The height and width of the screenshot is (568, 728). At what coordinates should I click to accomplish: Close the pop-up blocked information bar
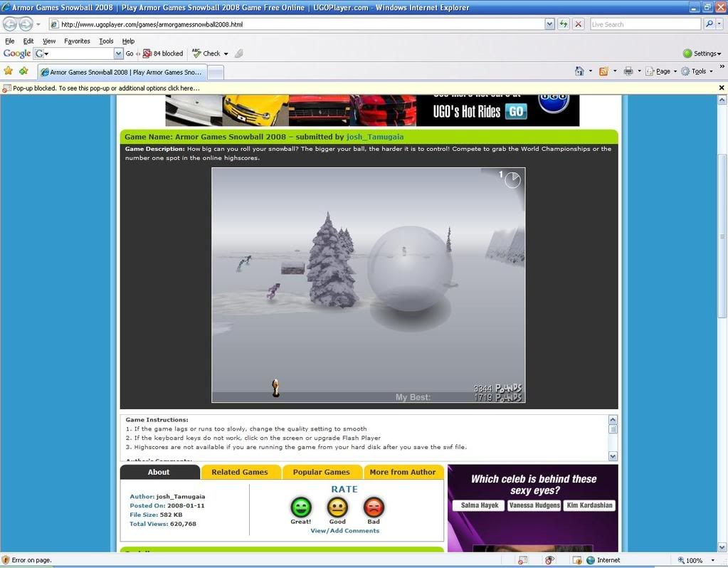pyautogui.click(x=722, y=88)
